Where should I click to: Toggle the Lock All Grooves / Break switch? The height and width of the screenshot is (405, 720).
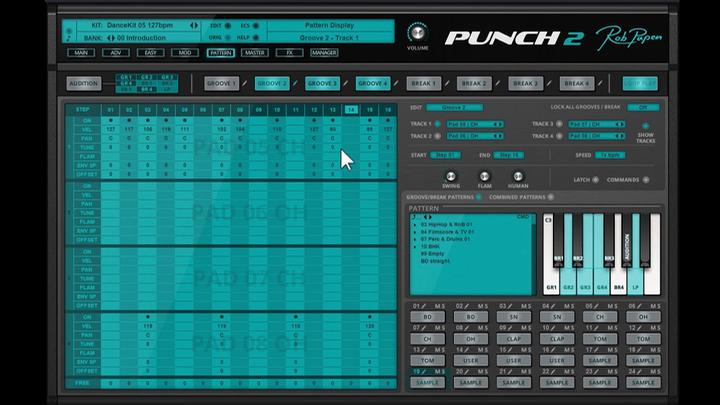coord(643,107)
